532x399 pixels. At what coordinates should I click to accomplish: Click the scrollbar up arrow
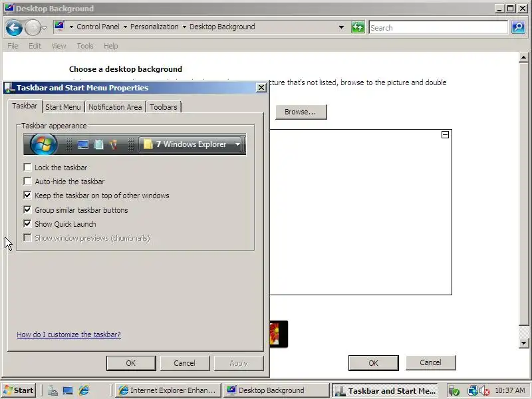click(523, 58)
